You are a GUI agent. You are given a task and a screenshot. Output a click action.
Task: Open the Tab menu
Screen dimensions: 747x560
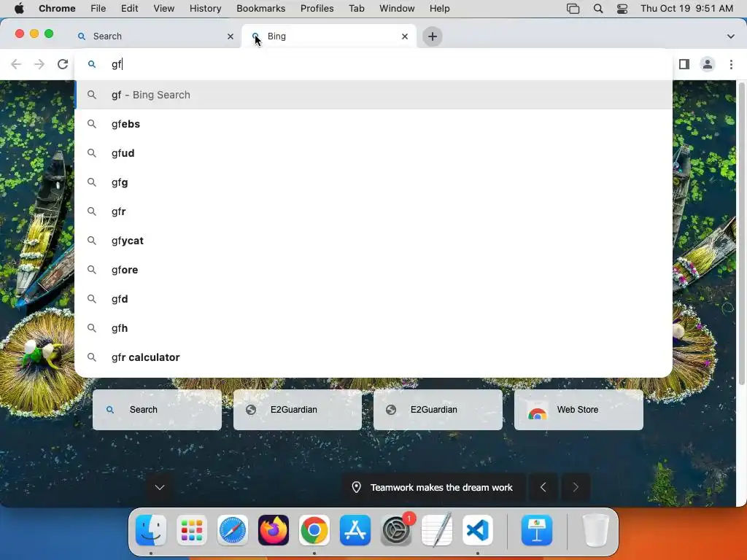click(356, 9)
